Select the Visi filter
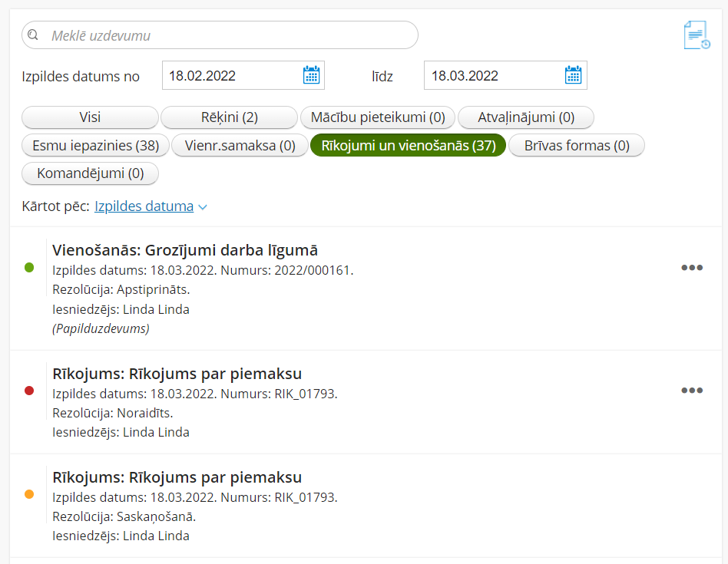 pyautogui.click(x=90, y=117)
